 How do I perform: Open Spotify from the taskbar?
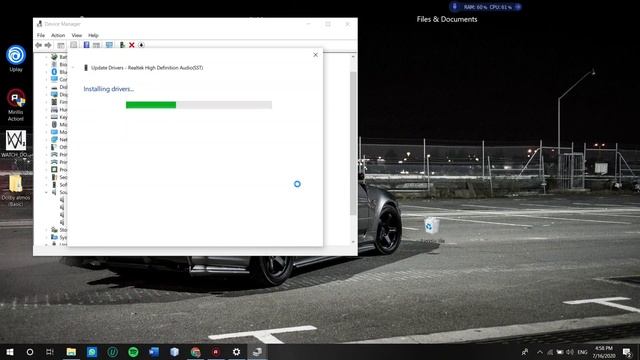[133, 352]
